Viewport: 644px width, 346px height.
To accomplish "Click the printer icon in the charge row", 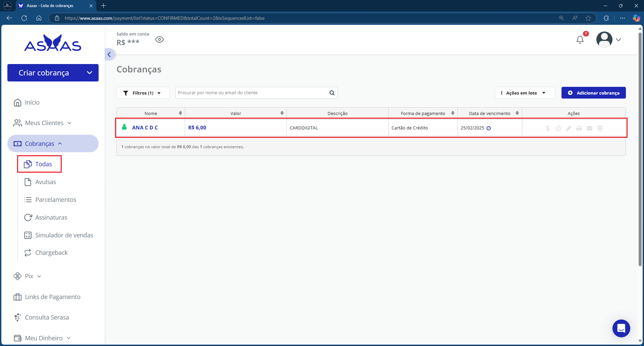I will [x=579, y=128].
